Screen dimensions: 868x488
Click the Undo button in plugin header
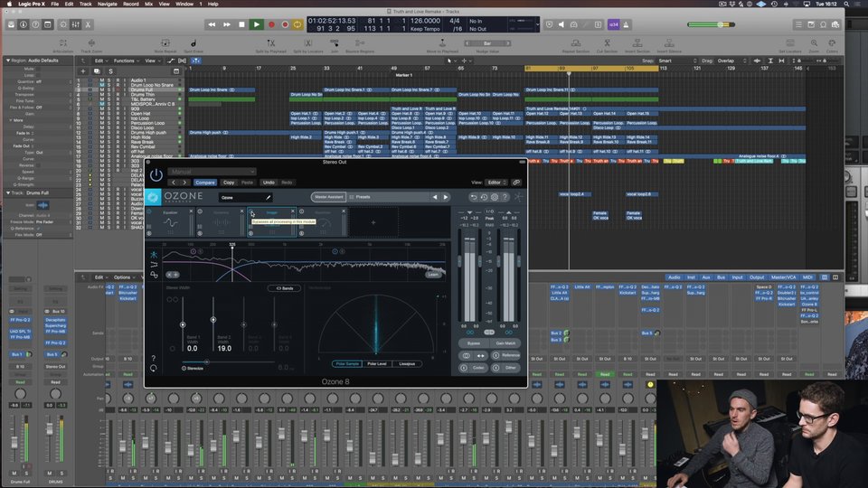point(269,182)
